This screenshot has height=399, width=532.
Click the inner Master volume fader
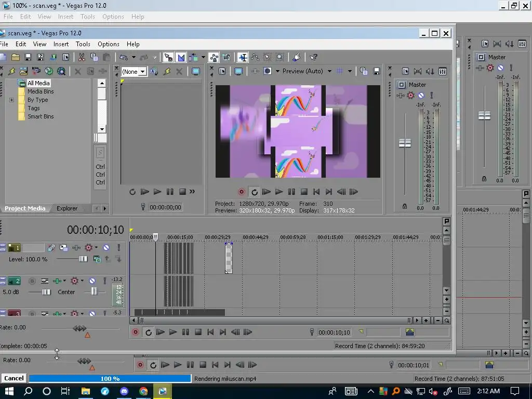click(405, 143)
